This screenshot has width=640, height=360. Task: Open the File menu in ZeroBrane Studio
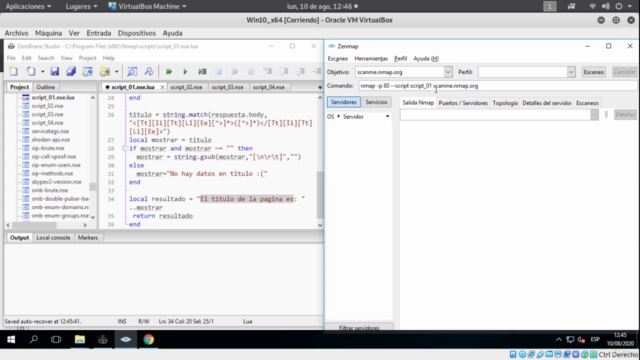coord(11,58)
